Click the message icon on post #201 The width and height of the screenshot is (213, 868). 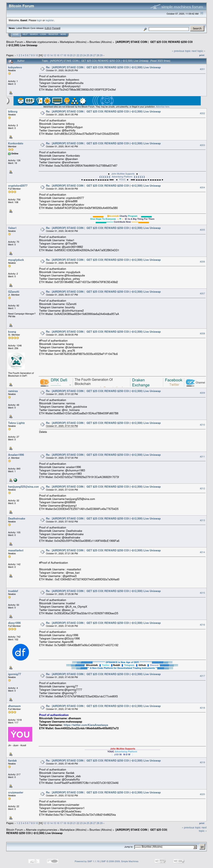point(42,69)
